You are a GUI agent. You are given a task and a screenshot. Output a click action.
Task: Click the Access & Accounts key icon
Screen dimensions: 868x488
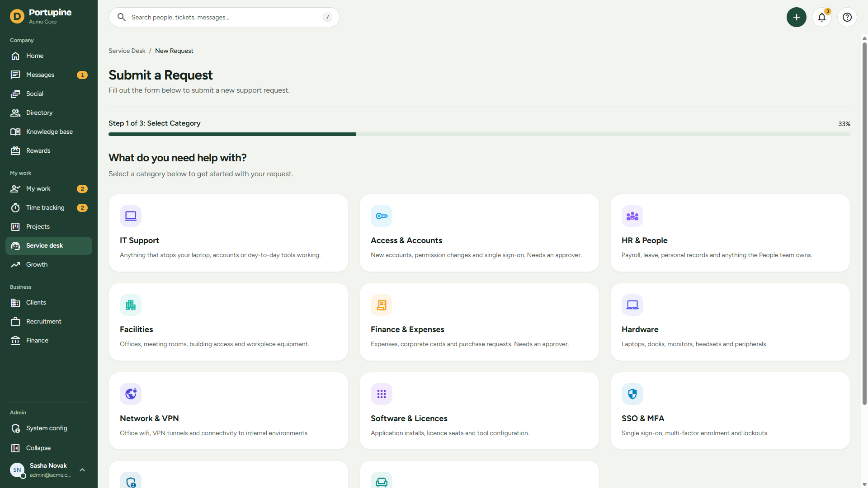[x=382, y=216]
